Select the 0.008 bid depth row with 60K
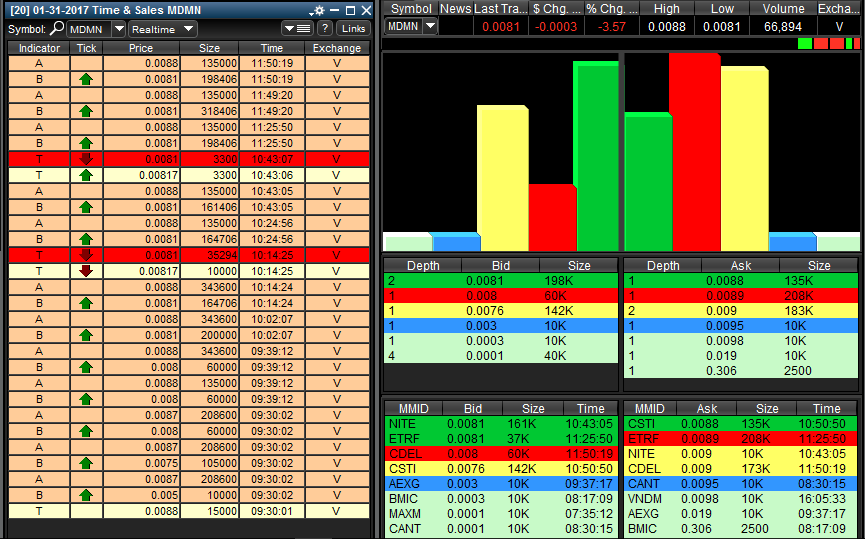 [x=500, y=296]
